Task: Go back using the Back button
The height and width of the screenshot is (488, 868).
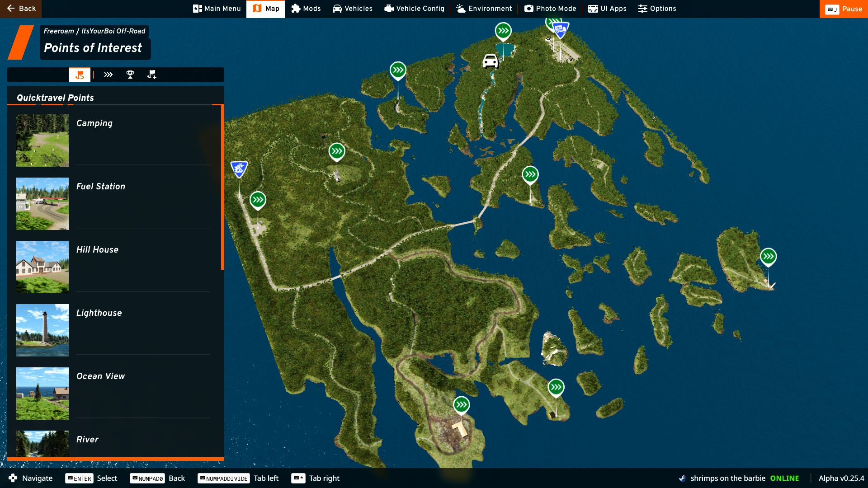Action: pyautogui.click(x=21, y=9)
